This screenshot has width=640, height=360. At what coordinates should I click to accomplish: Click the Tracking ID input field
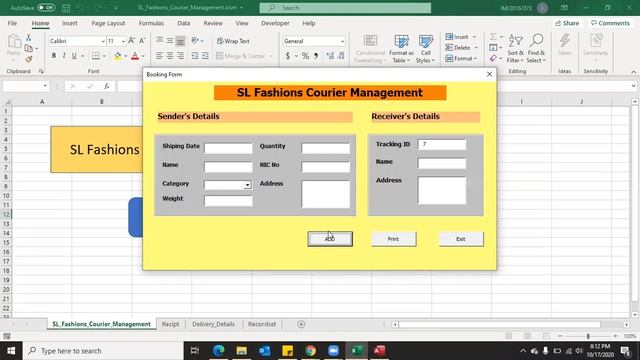(442, 144)
